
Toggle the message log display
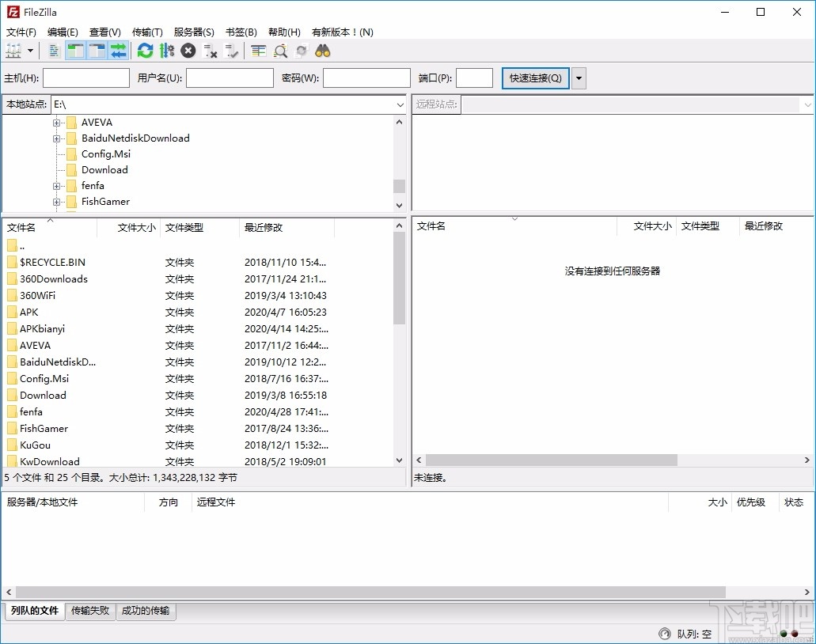point(54,50)
